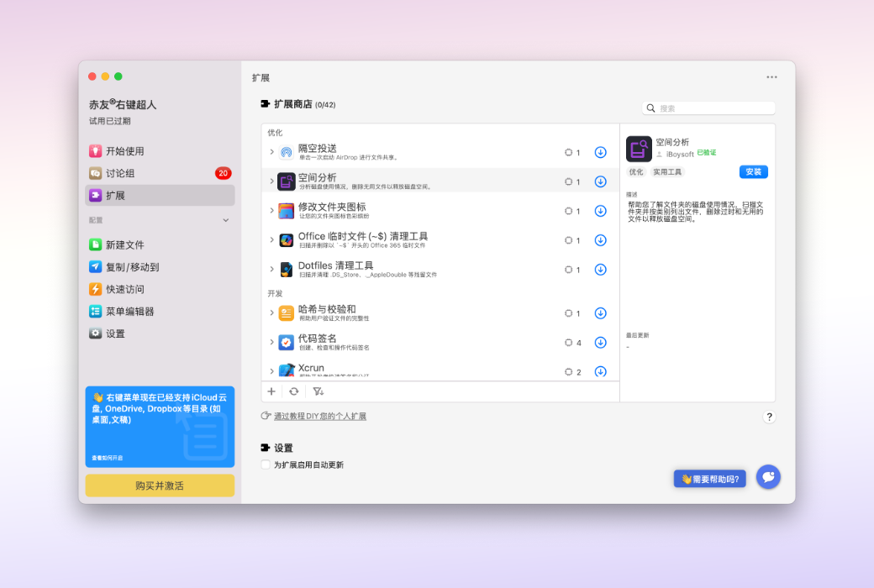Click the 查看如何开启 link in banner
Image resolution: width=874 pixels, height=588 pixels.
107,458
